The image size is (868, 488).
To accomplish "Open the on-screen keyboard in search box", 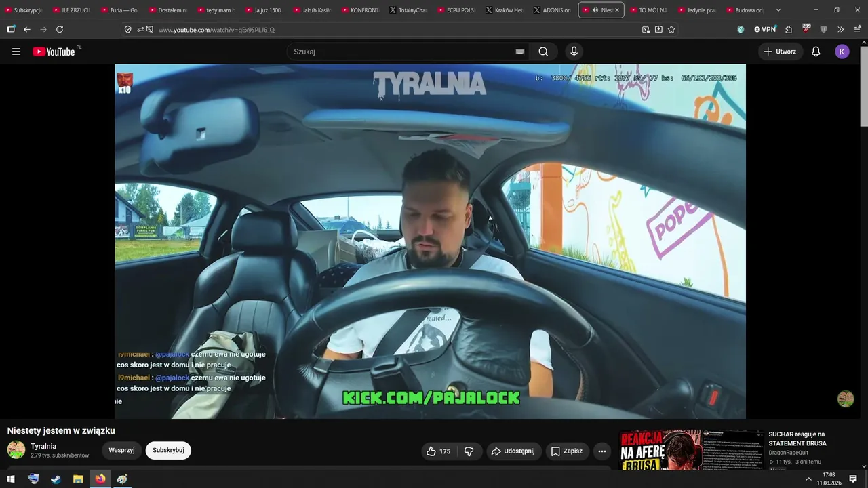I will (x=520, y=52).
